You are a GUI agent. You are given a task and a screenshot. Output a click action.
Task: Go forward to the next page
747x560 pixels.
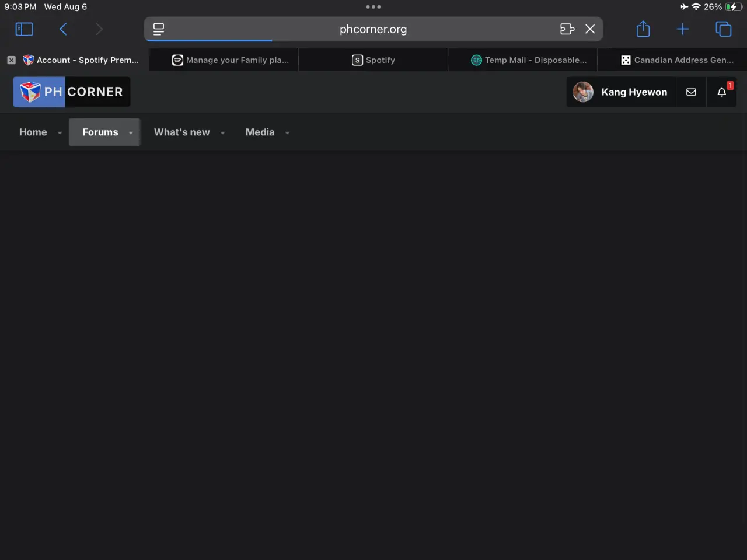pyautogui.click(x=99, y=29)
